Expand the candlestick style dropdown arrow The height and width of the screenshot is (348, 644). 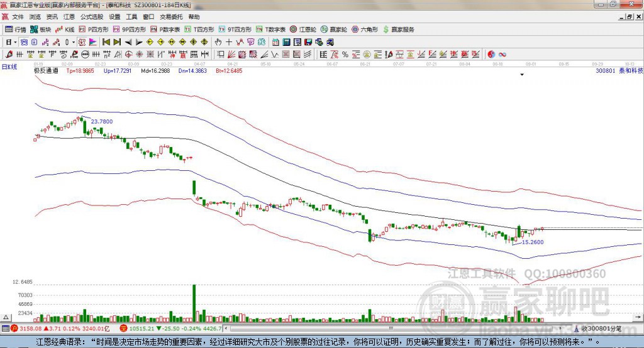pyautogui.click(x=73, y=42)
